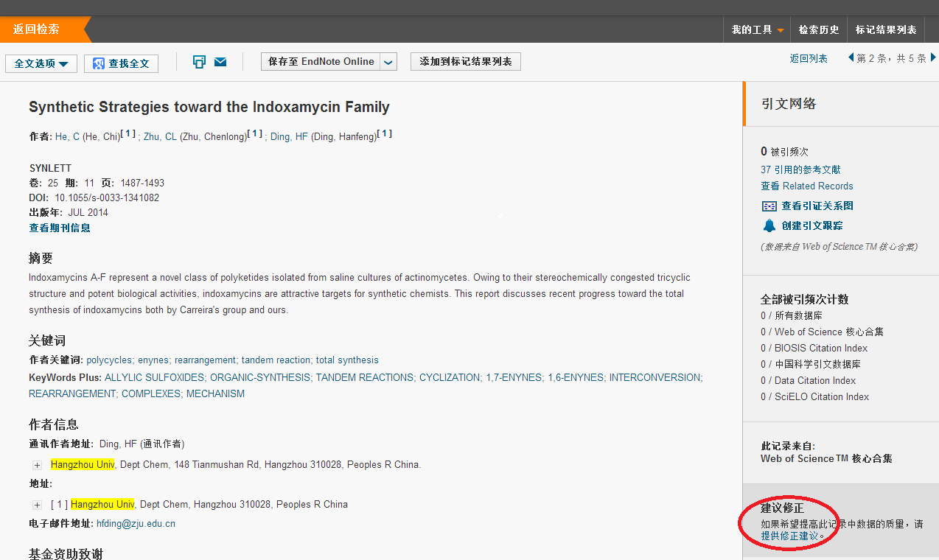
Task: Click the 提供修正建议 link
Action: click(x=789, y=536)
